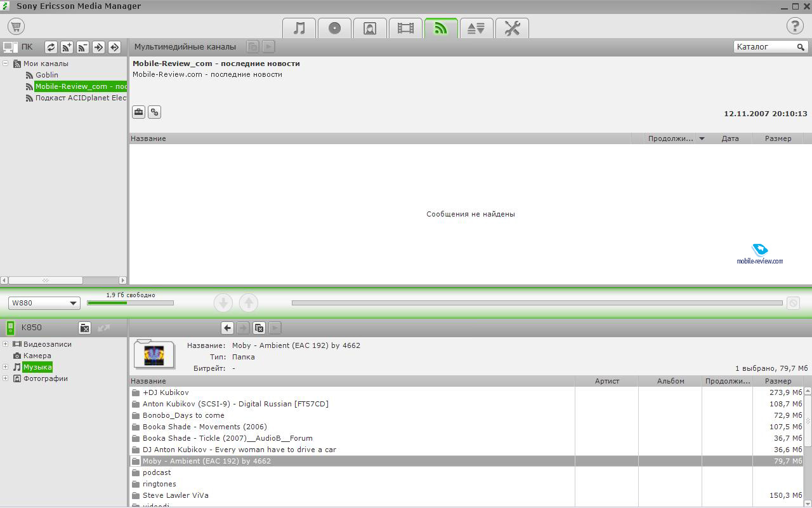Click the PC computer icon
The width and height of the screenshot is (812, 508).
(x=10, y=47)
